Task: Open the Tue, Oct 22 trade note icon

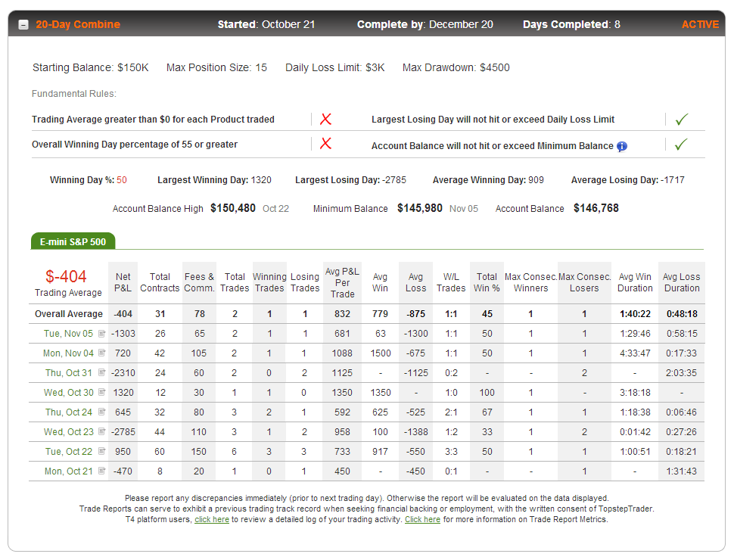Action: click(101, 451)
